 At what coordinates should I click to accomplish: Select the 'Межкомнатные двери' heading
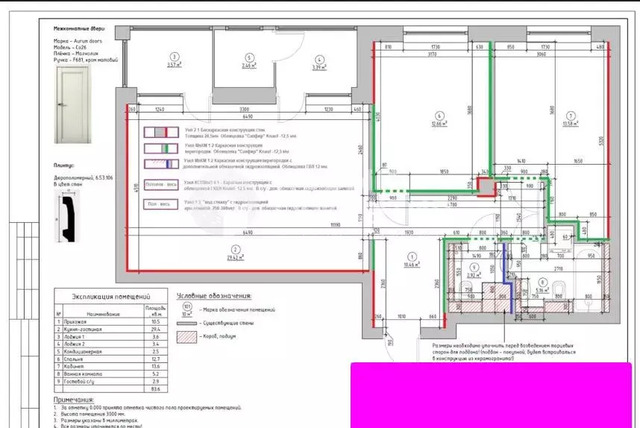(x=79, y=29)
